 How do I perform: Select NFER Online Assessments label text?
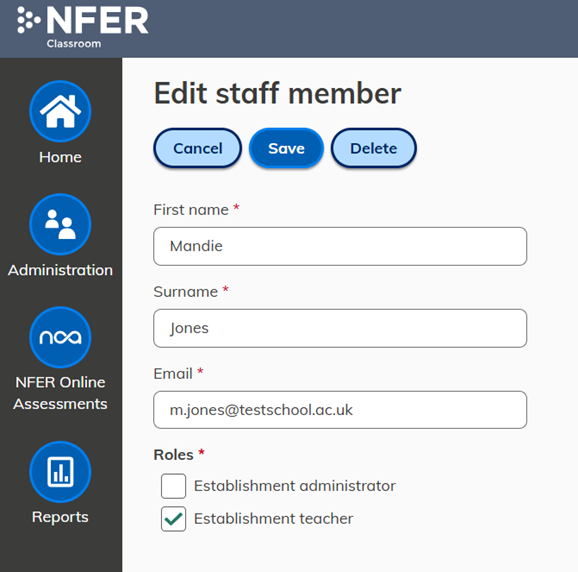[60, 393]
